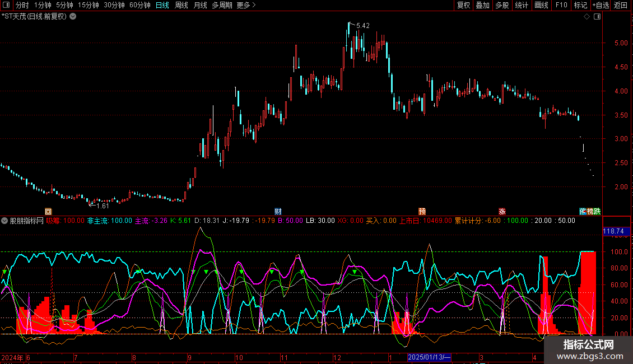Image resolution: width=633 pixels, height=364 pixels.
Task: Activate the 画线 drawing tools
Action: click(541, 5)
